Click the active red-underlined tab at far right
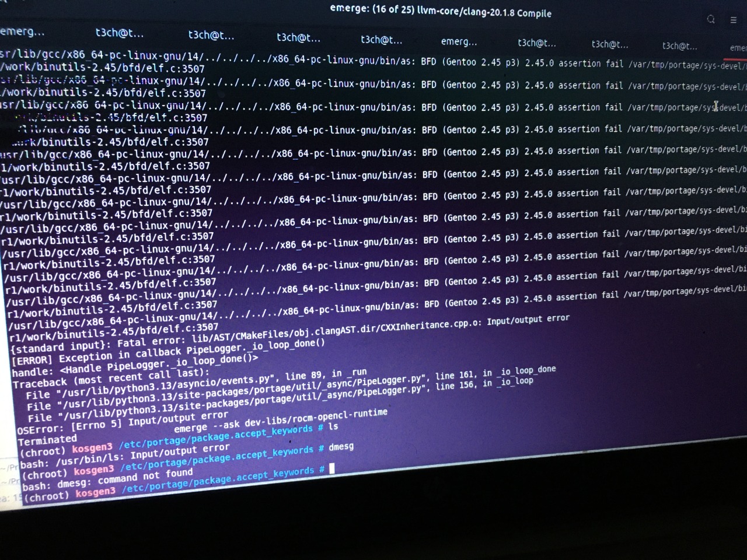This screenshot has height=560, width=747. tap(737, 48)
